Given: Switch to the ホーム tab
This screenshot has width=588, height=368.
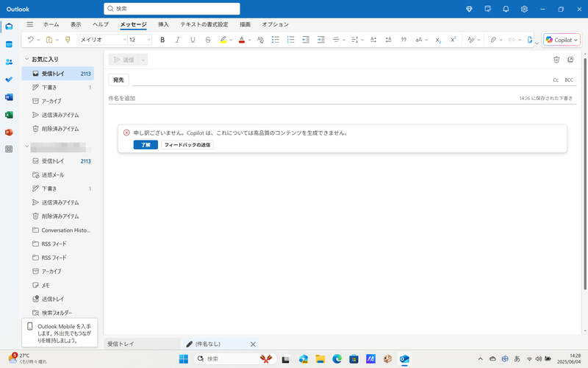Looking at the screenshot, I should tap(51, 24).
